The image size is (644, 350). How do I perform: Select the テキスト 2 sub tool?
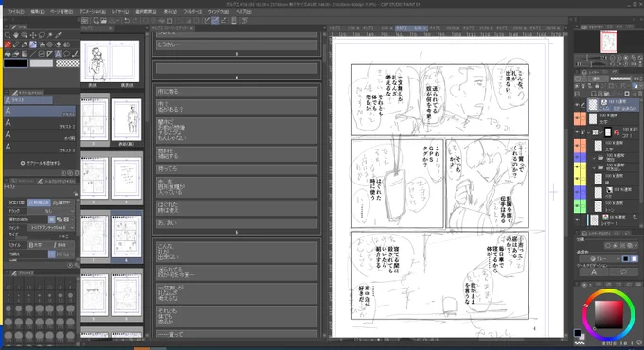[x=40, y=123]
